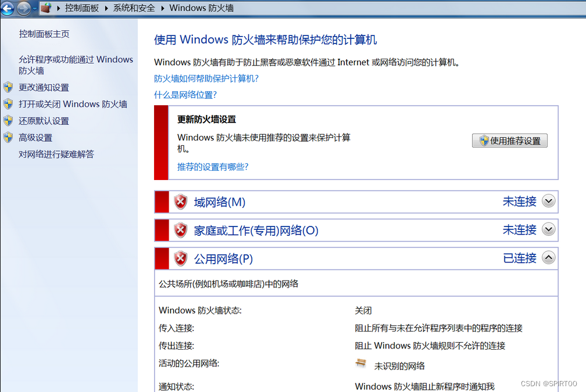
Task: Open 什么是网络位置? help link
Action: [185, 95]
